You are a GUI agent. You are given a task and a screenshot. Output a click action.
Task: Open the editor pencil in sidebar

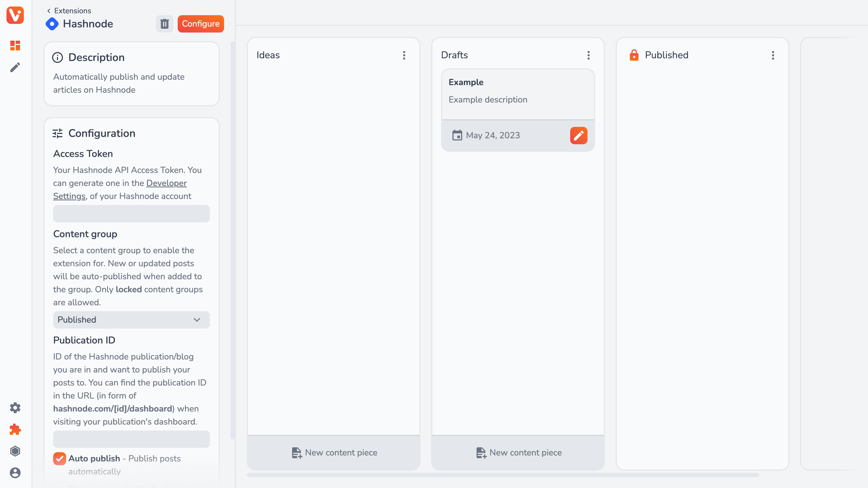click(15, 67)
